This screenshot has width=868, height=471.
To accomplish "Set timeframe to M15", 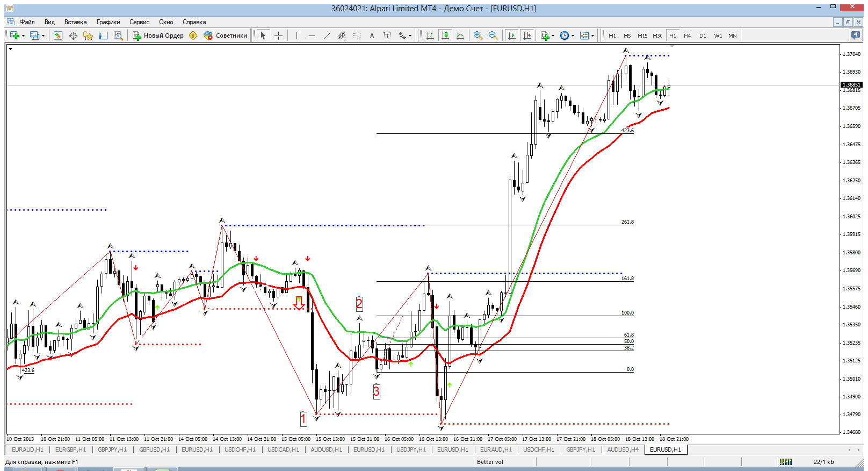I will (642, 35).
